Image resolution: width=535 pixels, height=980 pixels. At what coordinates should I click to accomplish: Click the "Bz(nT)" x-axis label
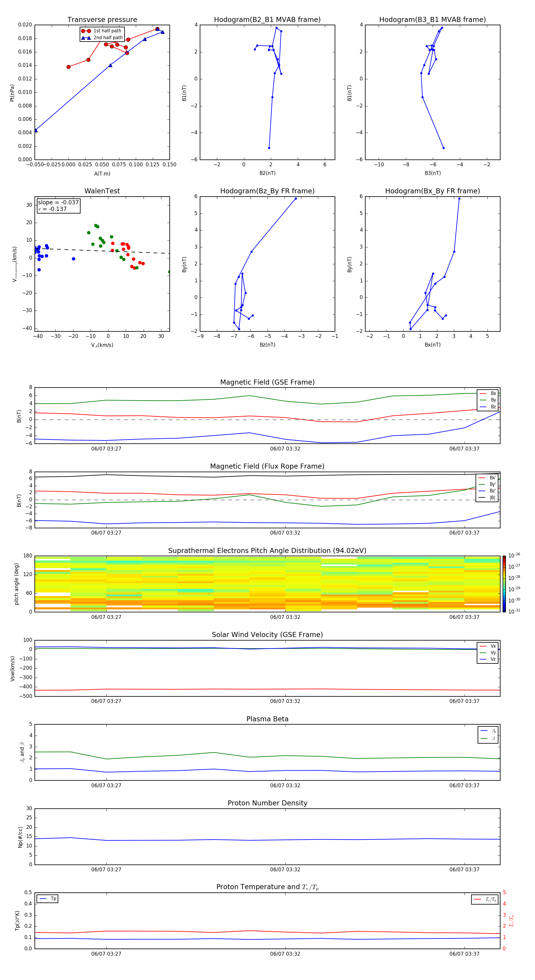click(267, 345)
